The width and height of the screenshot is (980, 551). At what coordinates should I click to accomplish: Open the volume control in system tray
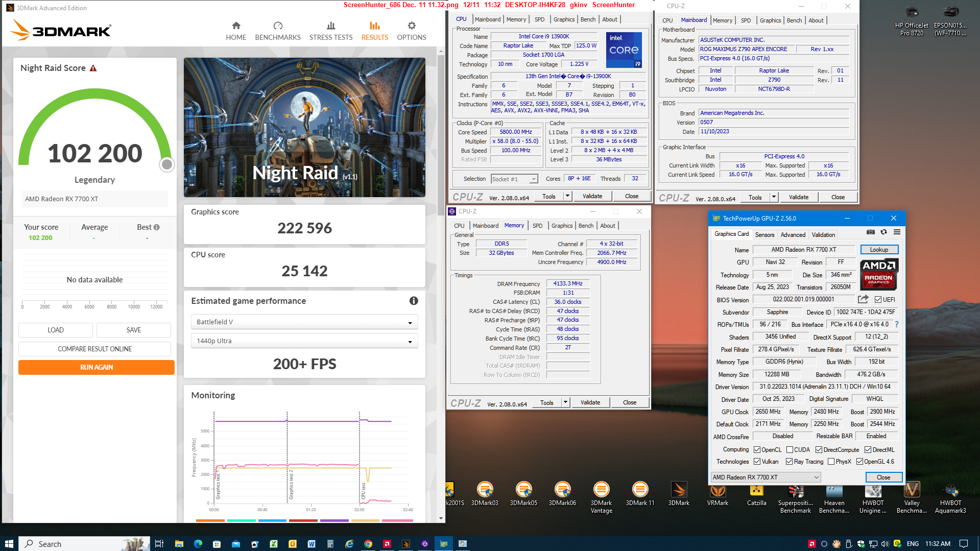(x=885, y=544)
